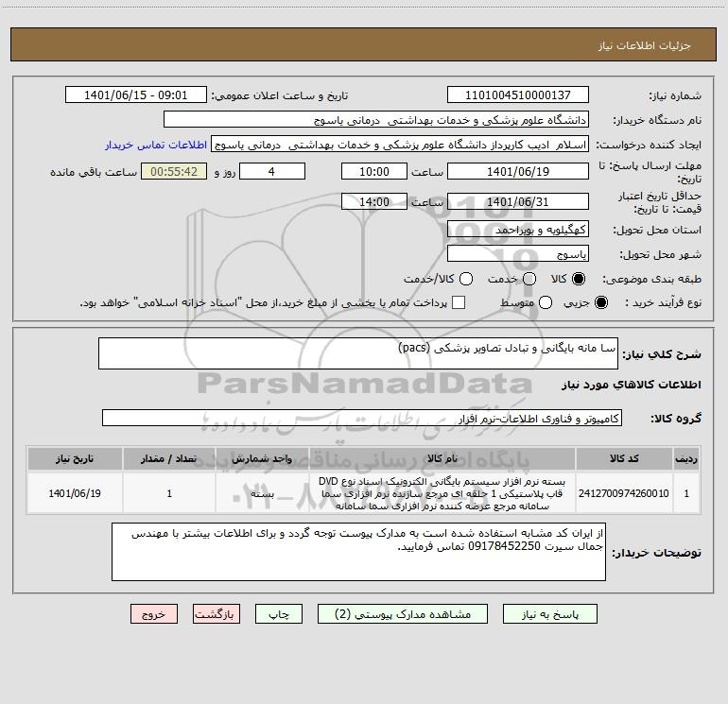Image resolution: width=728 pixels, height=704 pixels.
Task: Select the کالا radio button
Action: click(579, 279)
